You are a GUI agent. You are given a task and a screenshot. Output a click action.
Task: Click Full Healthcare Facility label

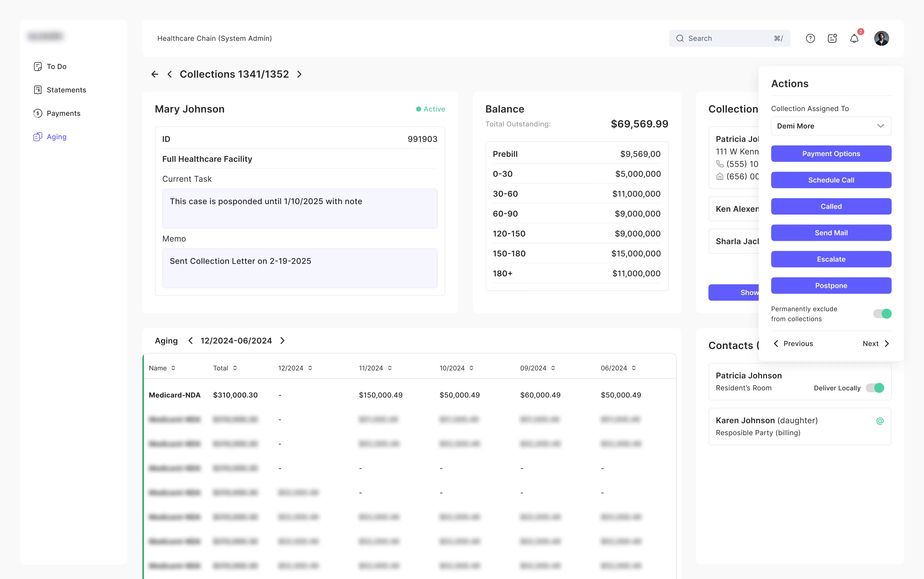click(207, 159)
